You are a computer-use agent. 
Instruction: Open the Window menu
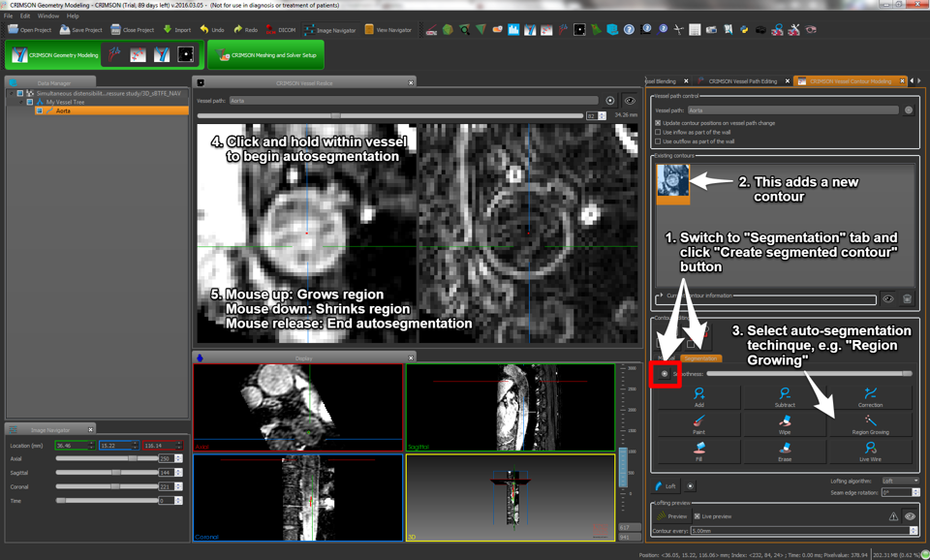(x=48, y=16)
